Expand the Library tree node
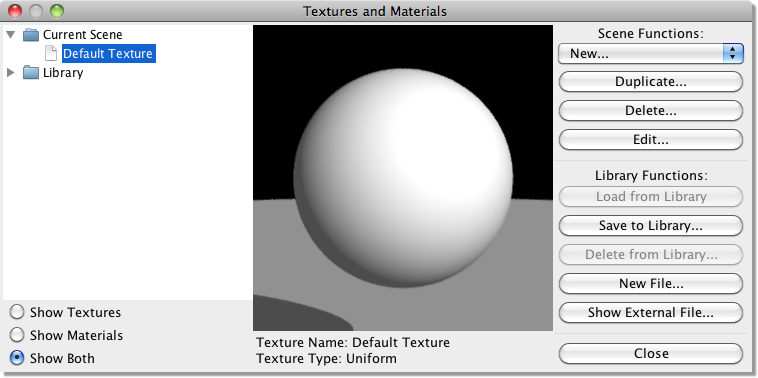This screenshot has width=758, height=378. click(x=11, y=73)
